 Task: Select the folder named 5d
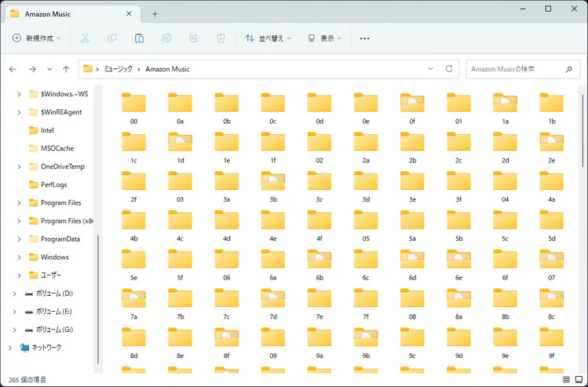tap(552, 226)
